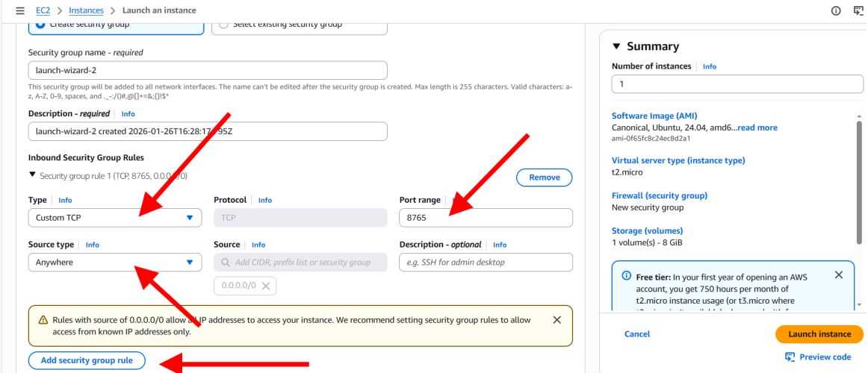The width and height of the screenshot is (868, 373).
Task: Click the Launch instance button
Action: (x=819, y=333)
